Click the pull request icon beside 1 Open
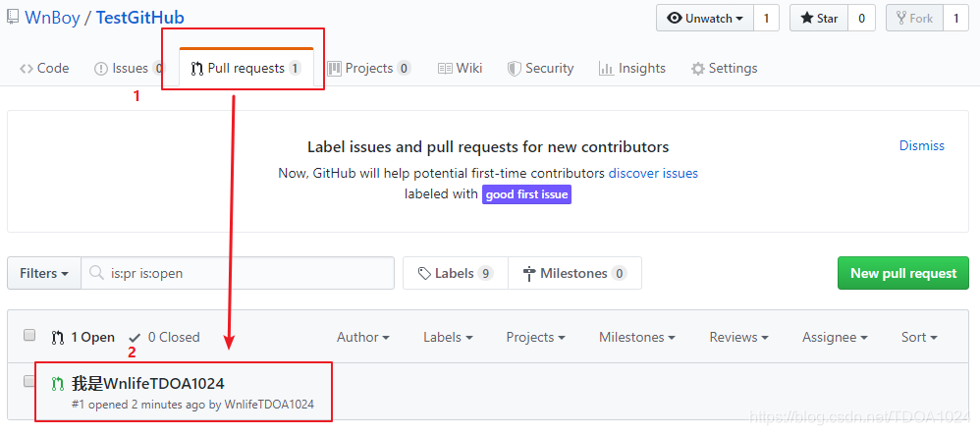This screenshot has width=980, height=435. point(58,338)
